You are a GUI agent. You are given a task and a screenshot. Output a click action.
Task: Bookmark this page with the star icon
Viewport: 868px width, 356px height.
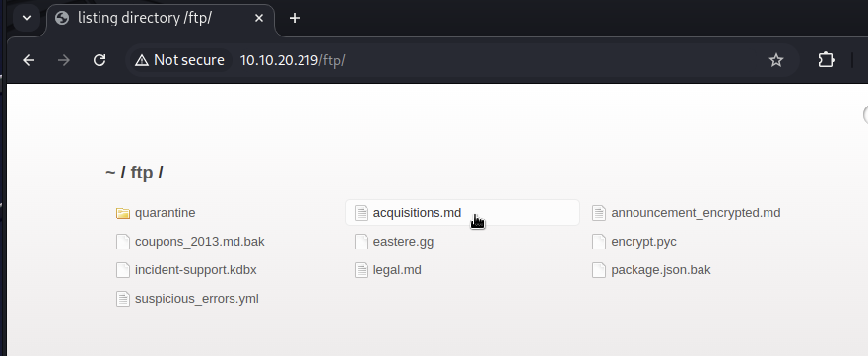coord(776,60)
